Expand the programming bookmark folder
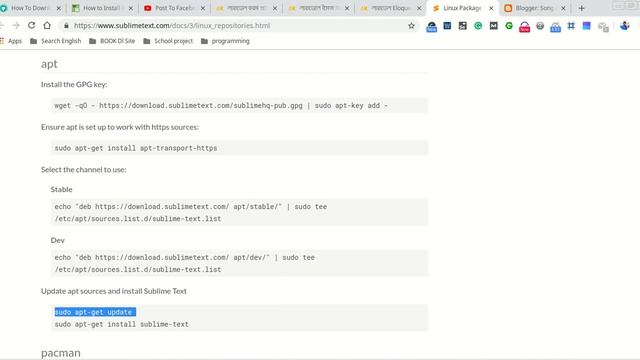 (x=225, y=41)
